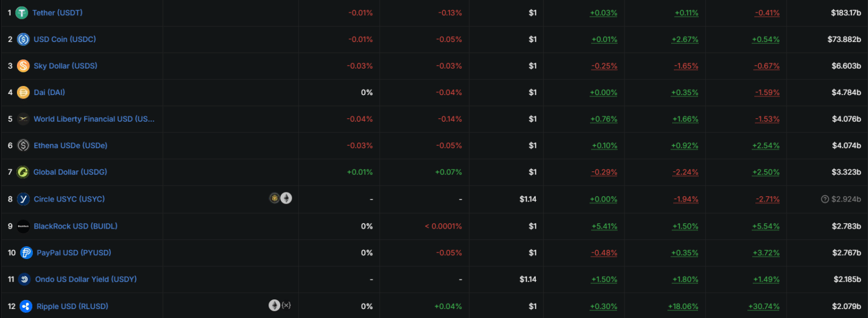Click the Ethena USDe coin icon
The width and height of the screenshot is (868, 318).
(x=23, y=145)
